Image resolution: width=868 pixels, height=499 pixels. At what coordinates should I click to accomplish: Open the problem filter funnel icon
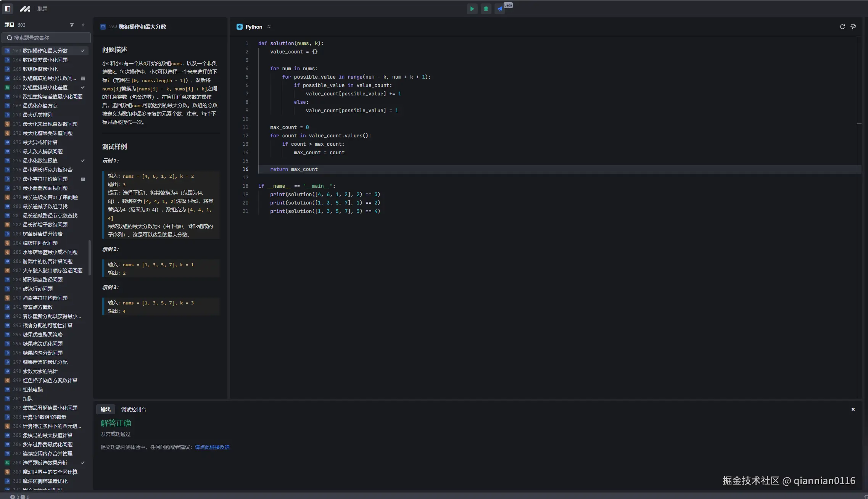coord(72,25)
